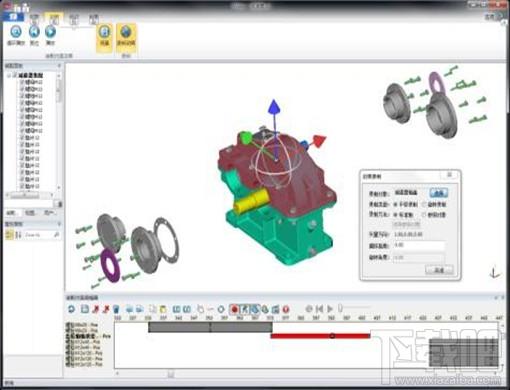Click the red record icon in timeline toolbar
Viewport: 510px width, 390px height.
pos(234,309)
